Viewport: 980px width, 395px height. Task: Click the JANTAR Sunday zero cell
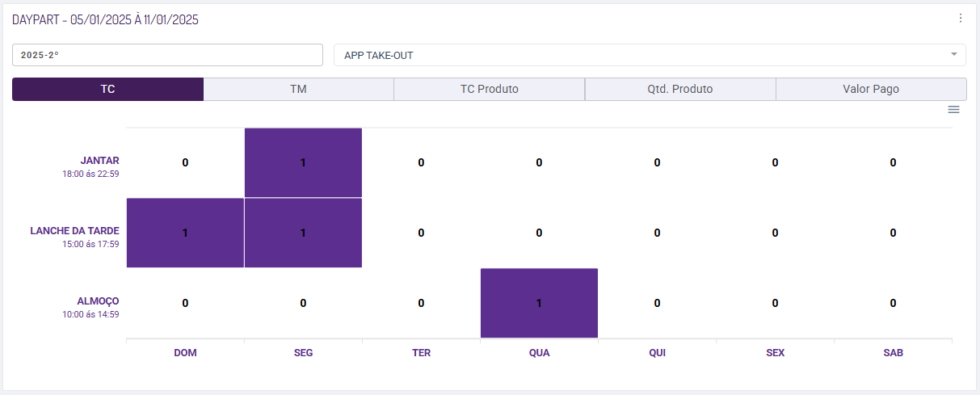[185, 162]
